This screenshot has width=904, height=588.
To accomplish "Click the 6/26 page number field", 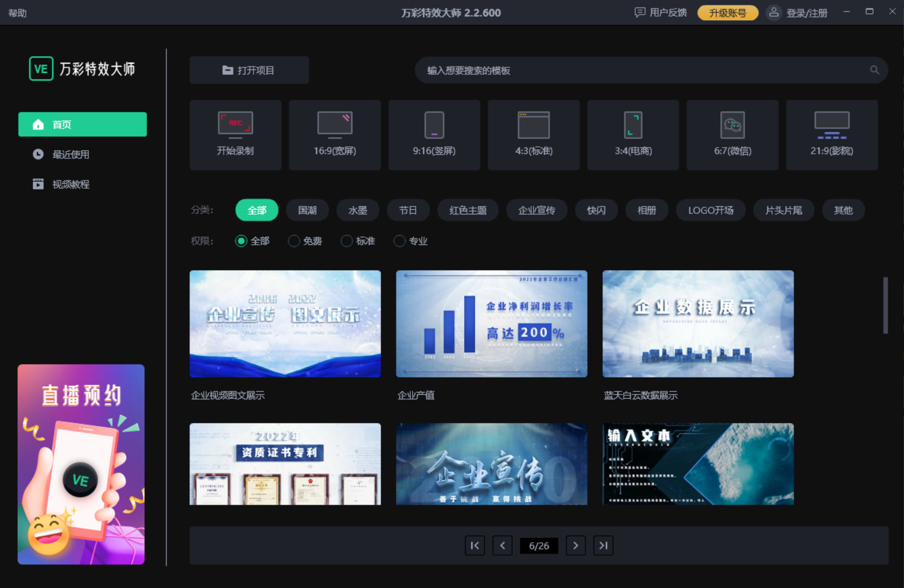I will (539, 546).
